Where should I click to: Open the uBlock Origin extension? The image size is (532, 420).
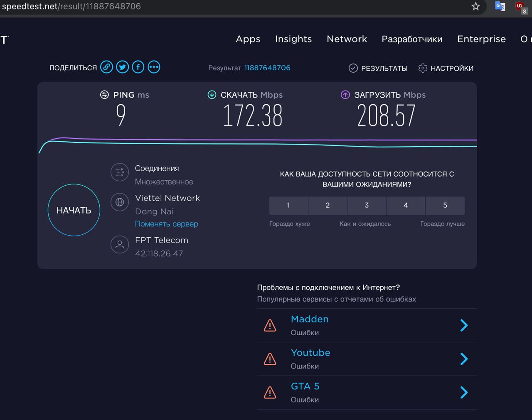[521, 7]
